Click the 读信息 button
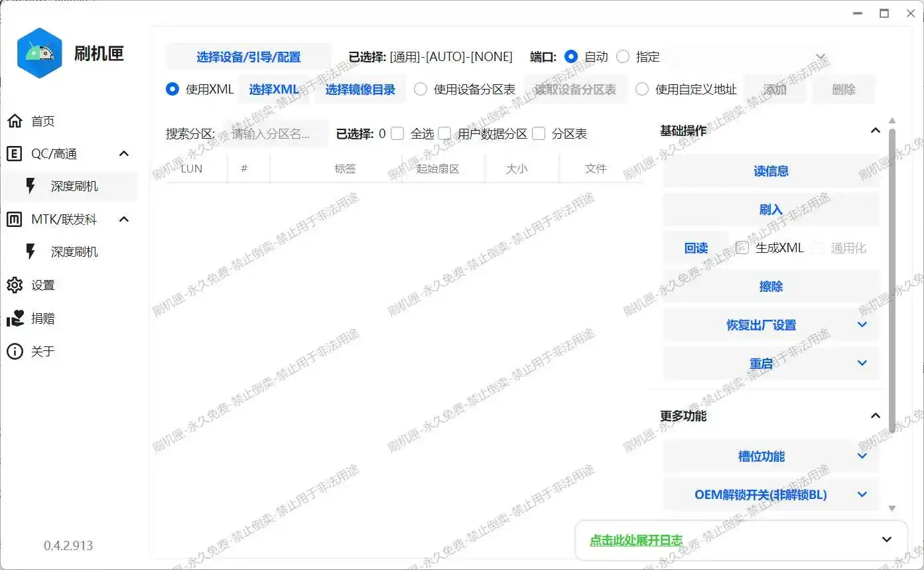The height and width of the screenshot is (570, 924). pos(771,172)
